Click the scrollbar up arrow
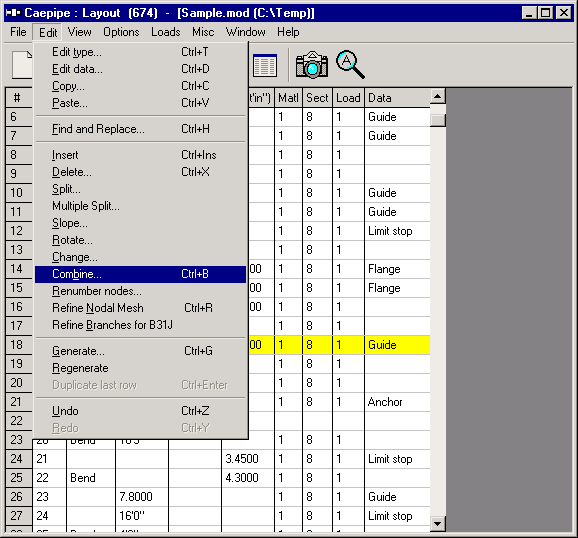 [438, 97]
